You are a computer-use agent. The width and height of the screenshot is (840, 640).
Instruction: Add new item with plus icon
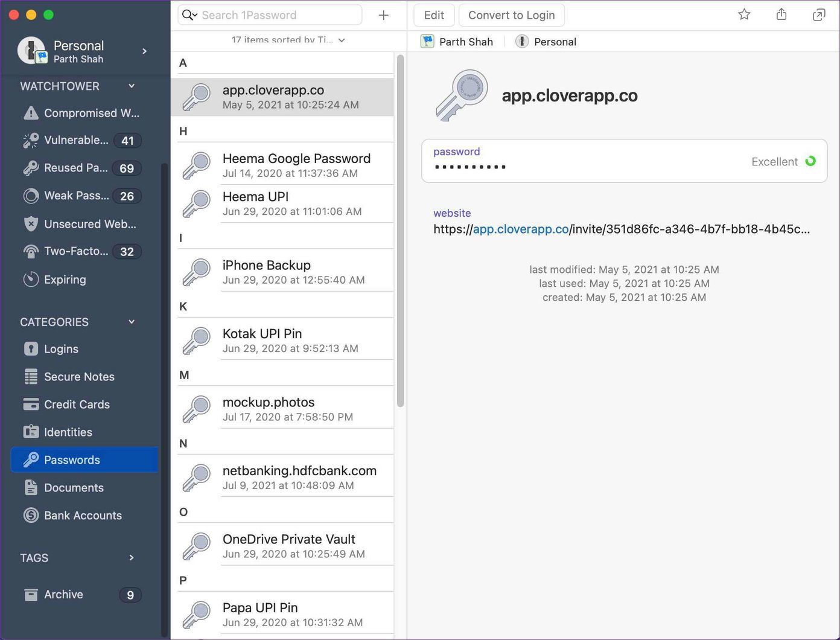[x=383, y=15]
